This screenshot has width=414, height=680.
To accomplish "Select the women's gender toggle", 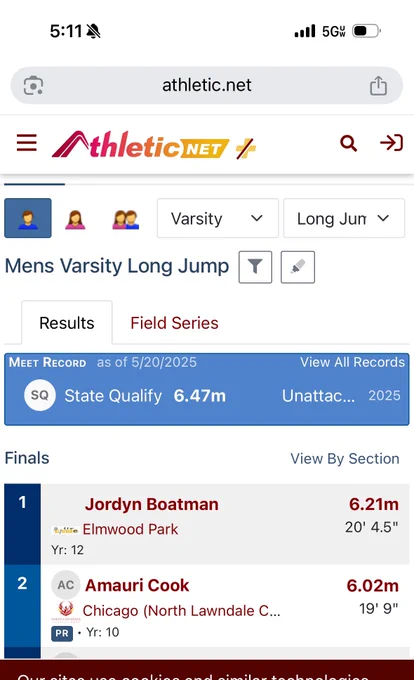I will [x=75, y=219].
